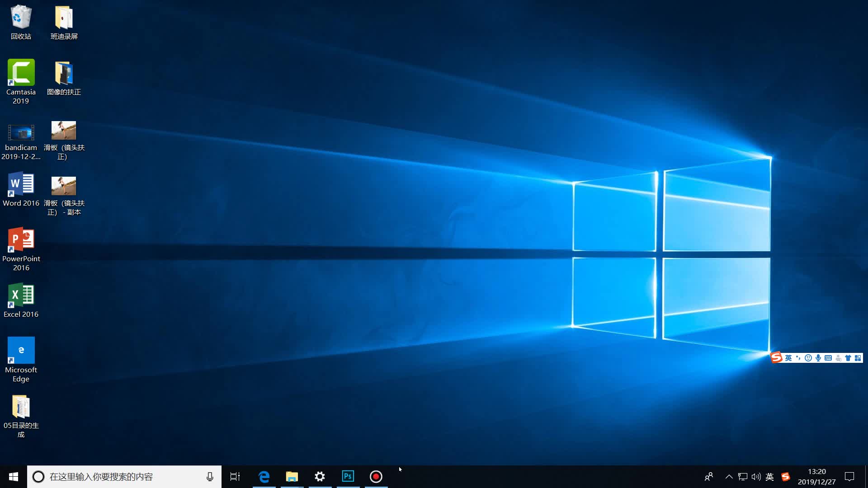This screenshot has height=488, width=868.
Task: Select the Microsoft Edge desktop shortcut
Action: tap(21, 360)
